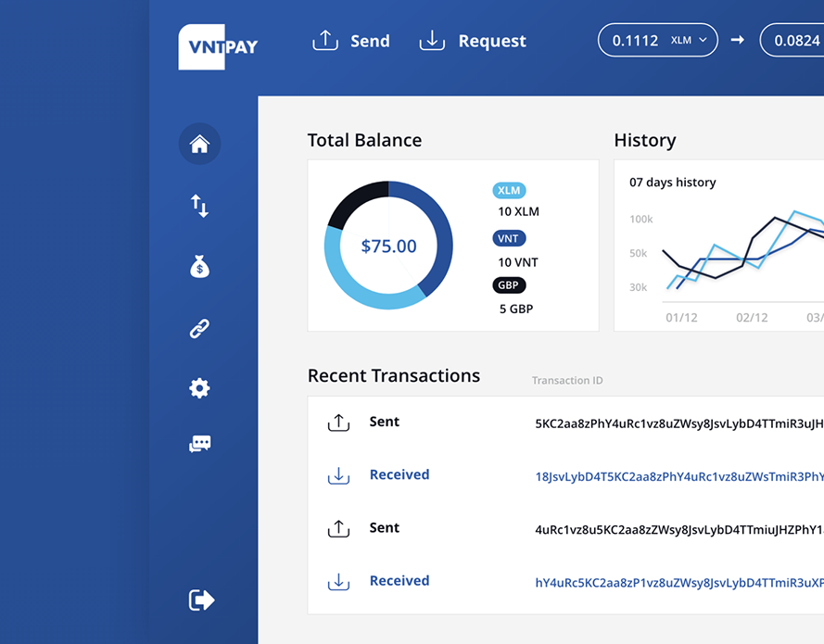Open the transfers up-down arrows icon
The width and height of the screenshot is (824, 644).
199,206
